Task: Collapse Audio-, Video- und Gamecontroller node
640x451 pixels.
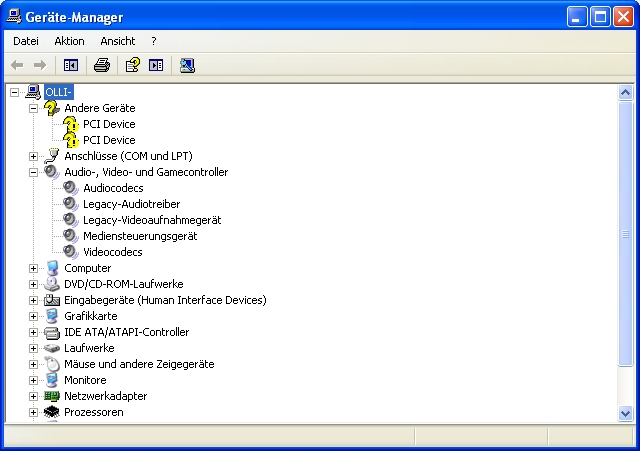Action: (33, 172)
